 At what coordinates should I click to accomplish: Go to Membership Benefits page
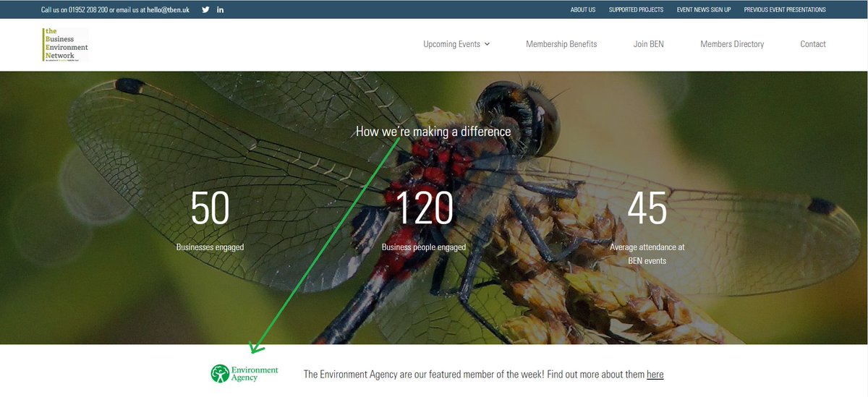561,44
